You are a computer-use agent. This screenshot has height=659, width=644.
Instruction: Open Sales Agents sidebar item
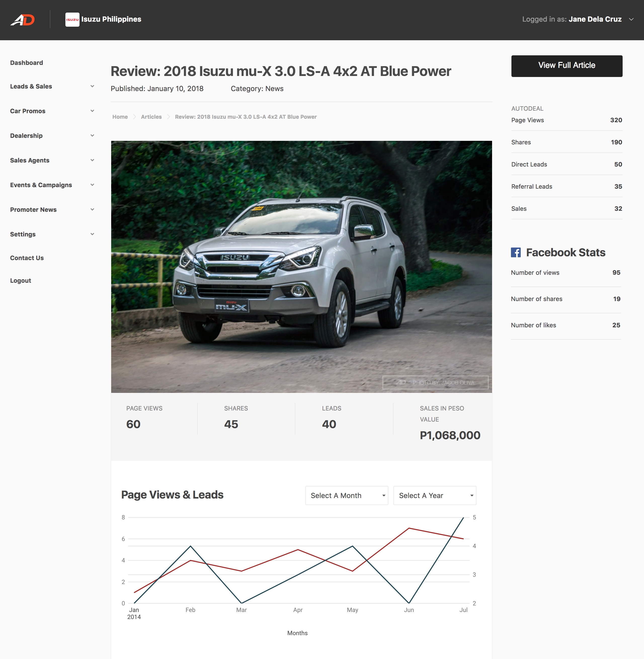(x=30, y=160)
